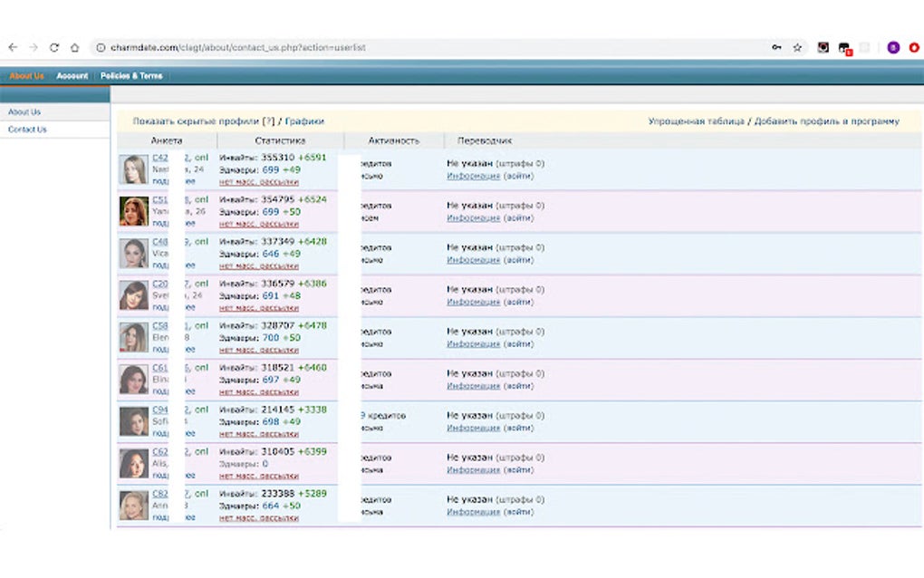Screen dimensions: 924x578
Task: Click Добавить профиль в программу
Action: tap(828, 120)
